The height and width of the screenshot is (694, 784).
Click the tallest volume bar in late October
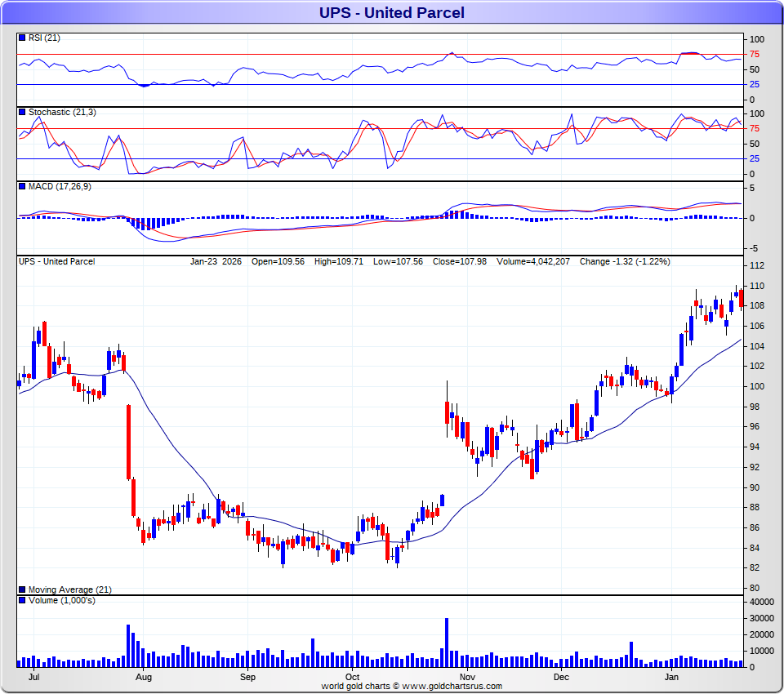[x=447, y=643]
